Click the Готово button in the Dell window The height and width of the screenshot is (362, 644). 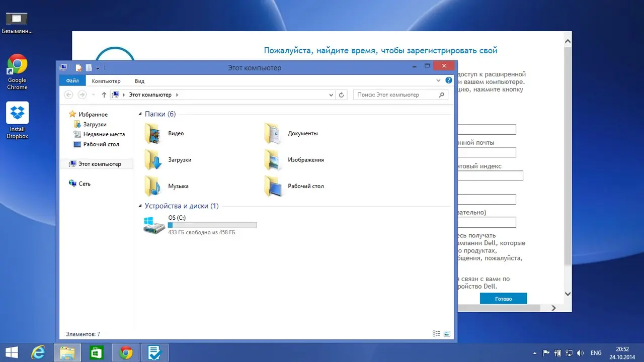click(503, 299)
